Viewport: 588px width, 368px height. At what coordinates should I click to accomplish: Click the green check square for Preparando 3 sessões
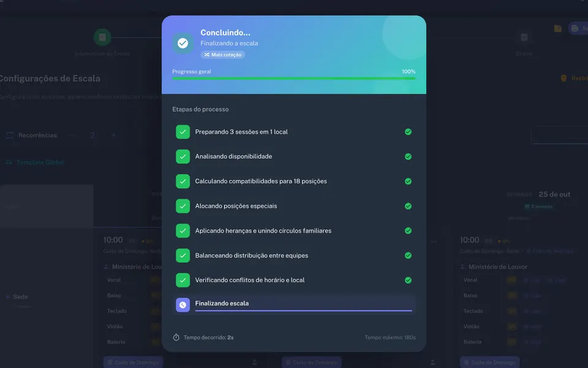183,132
